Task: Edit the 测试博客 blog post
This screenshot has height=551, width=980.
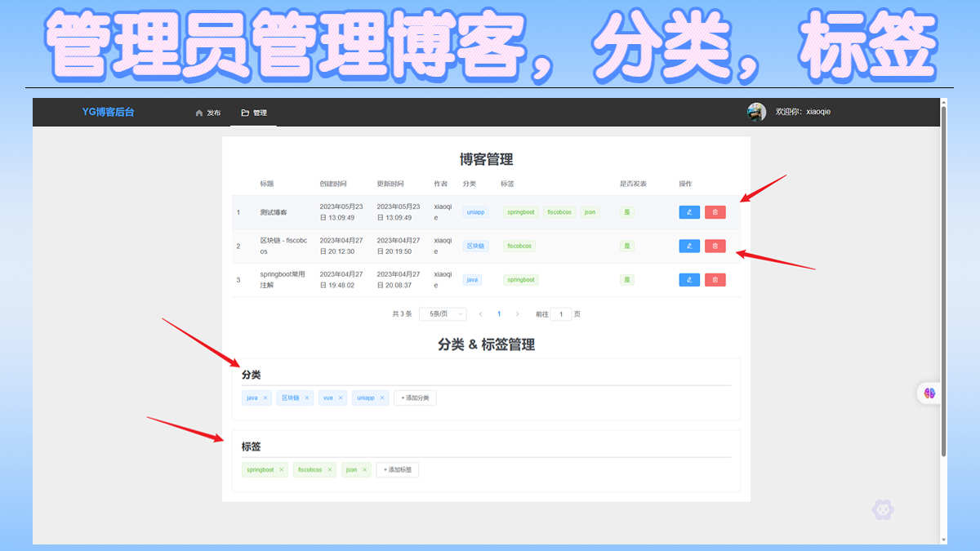Action: (689, 212)
